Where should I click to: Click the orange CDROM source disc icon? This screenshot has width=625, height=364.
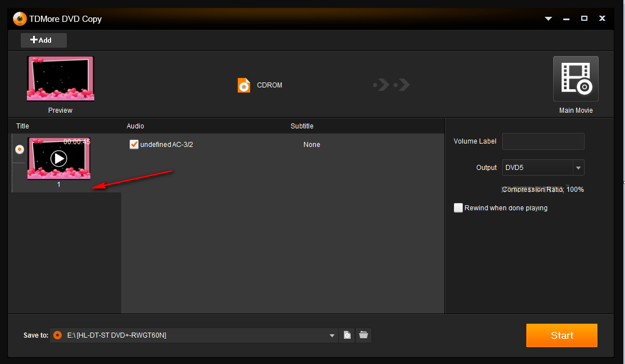point(243,85)
